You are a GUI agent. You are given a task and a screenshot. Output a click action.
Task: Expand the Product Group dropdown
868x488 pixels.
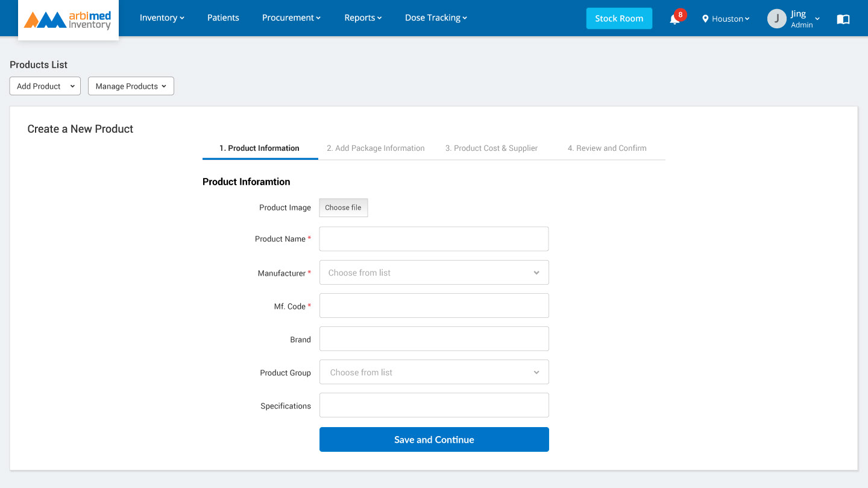click(x=434, y=372)
